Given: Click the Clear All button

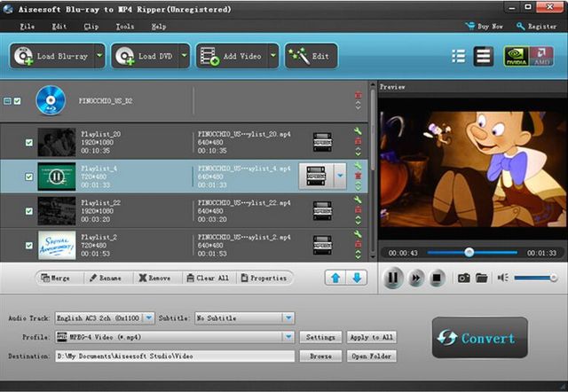Looking at the screenshot, I should click(208, 278).
